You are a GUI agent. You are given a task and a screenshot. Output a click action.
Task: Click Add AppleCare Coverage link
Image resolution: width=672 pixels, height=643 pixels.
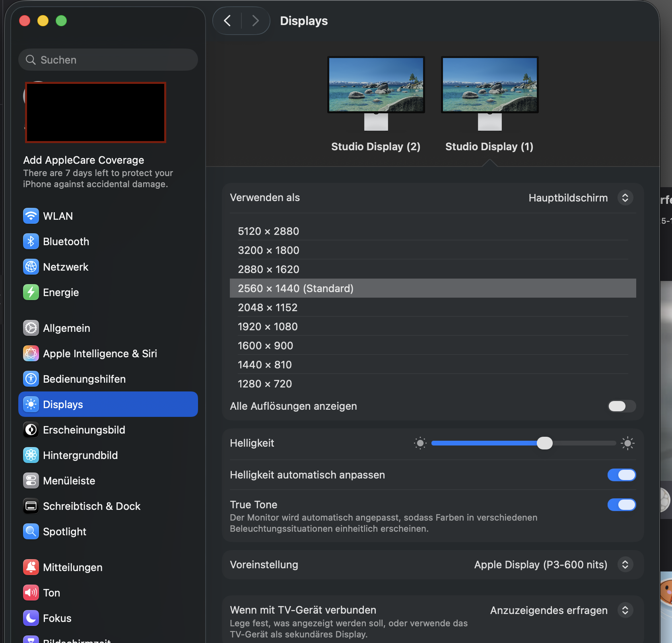click(x=84, y=160)
